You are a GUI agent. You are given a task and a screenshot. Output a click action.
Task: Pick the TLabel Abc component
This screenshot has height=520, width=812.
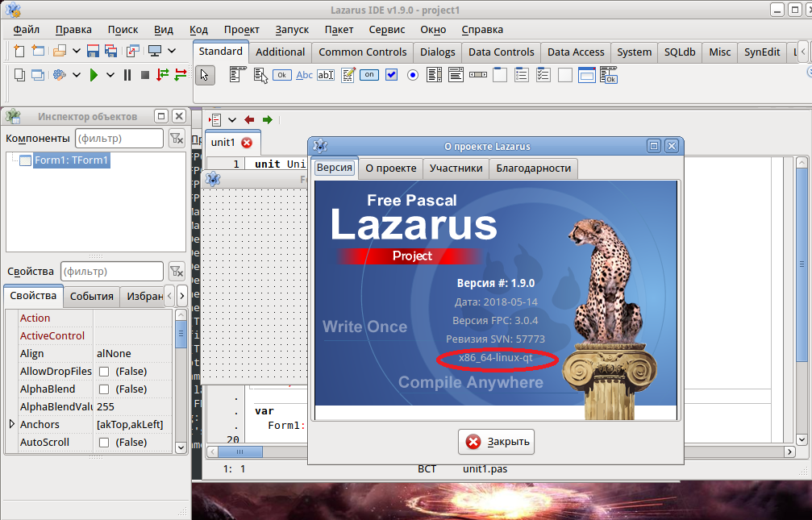[x=304, y=75]
